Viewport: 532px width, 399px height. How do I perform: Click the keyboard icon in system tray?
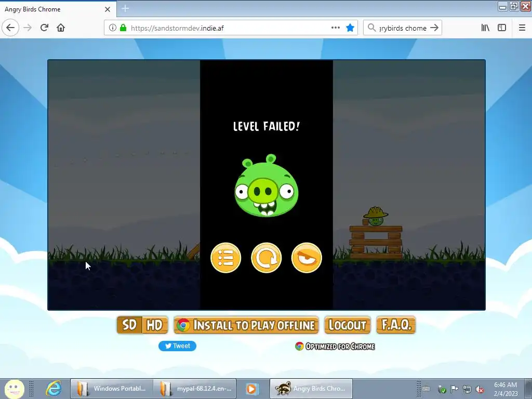pos(426,389)
